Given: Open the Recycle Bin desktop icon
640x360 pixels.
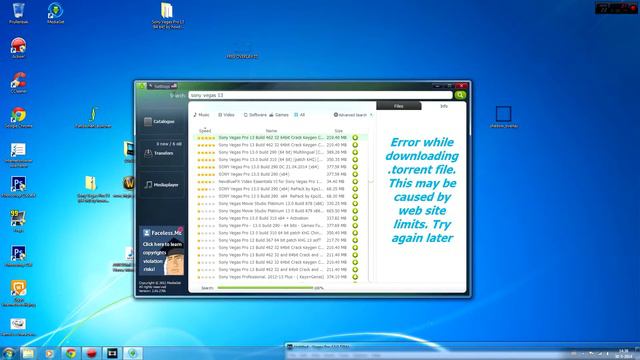Looking at the screenshot, I should (18, 13).
